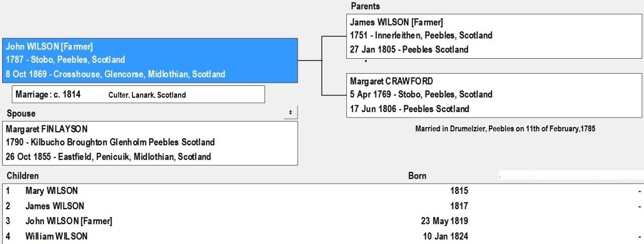This screenshot has height=244, width=644.
Task: Click the Children column header
Action: pos(22,176)
